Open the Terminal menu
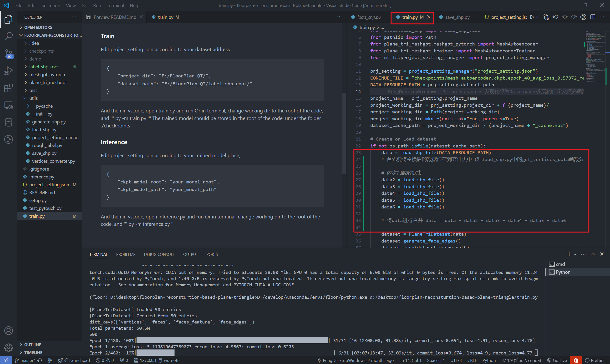 (x=115, y=5)
